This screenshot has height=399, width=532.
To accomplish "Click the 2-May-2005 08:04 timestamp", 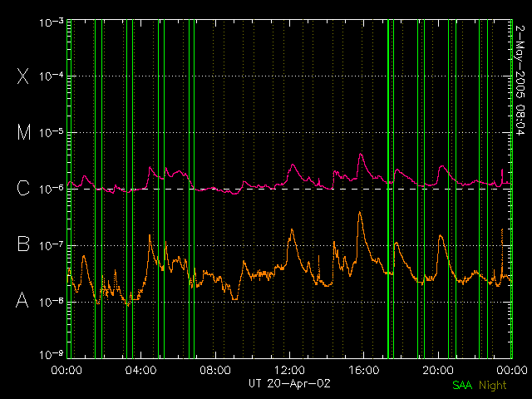I will tap(520, 80).
